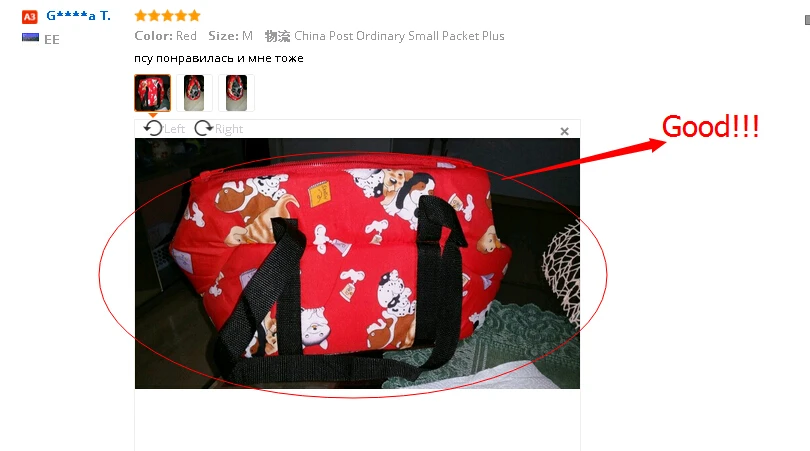Click the "Left" rotate text label
The image size is (810, 451).
[174, 129]
